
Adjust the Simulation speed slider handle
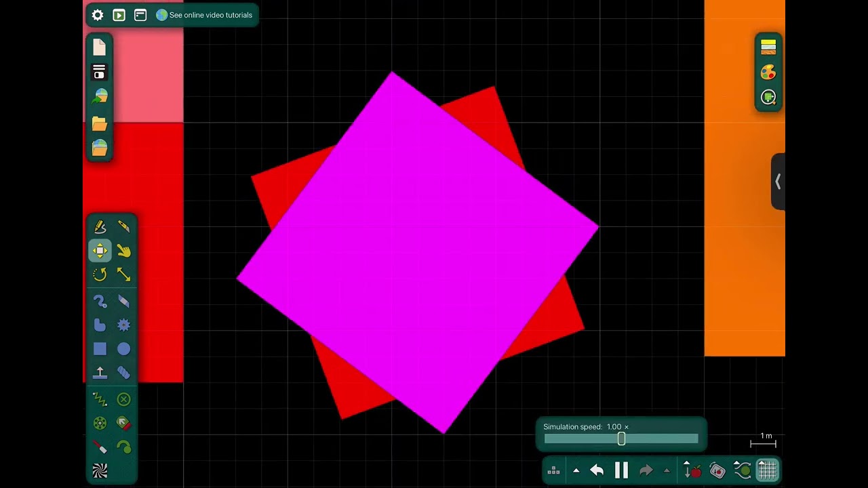click(x=621, y=439)
